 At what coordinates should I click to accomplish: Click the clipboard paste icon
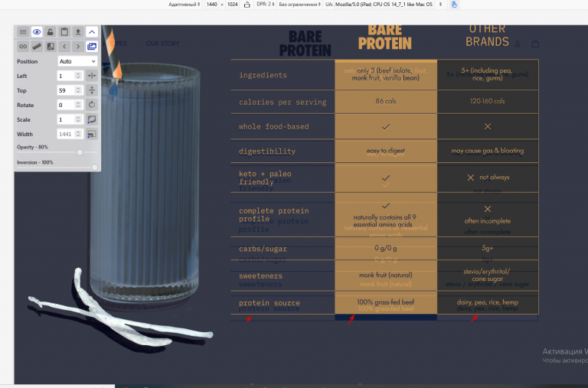pos(64,32)
